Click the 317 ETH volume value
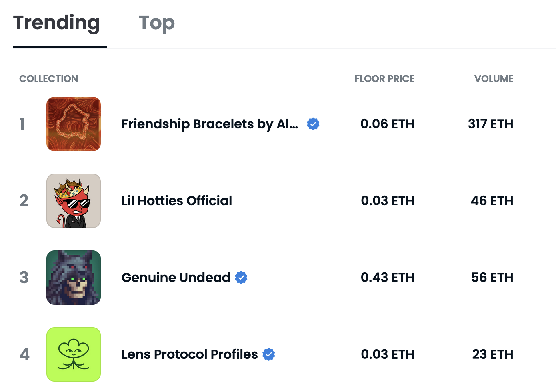 [491, 124]
